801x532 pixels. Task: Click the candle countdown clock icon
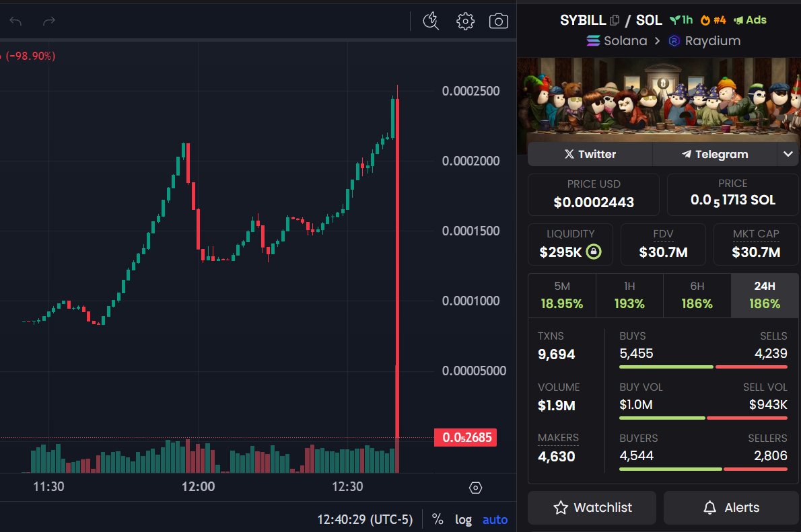(x=430, y=21)
